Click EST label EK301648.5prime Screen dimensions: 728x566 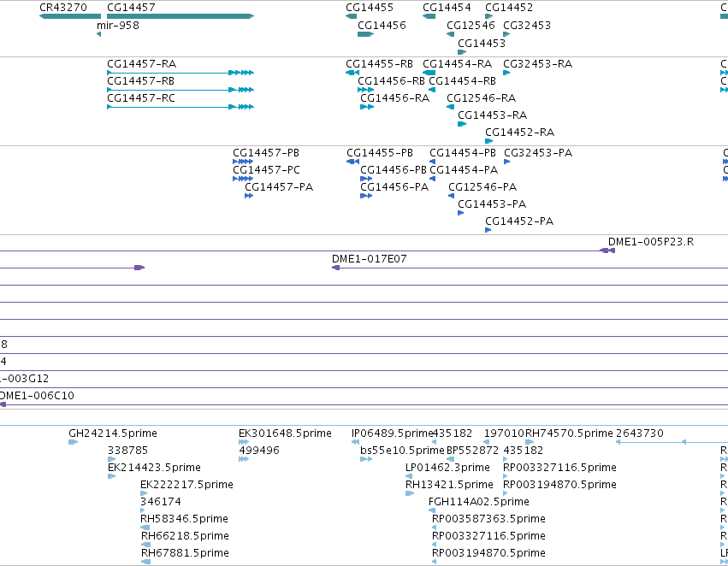285,433
